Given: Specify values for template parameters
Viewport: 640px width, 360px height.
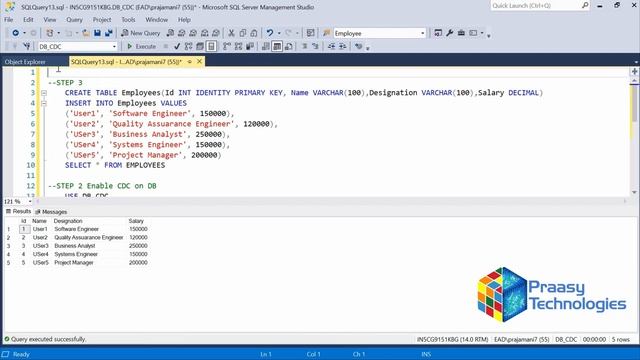Looking at the screenshot, I should 358,47.
